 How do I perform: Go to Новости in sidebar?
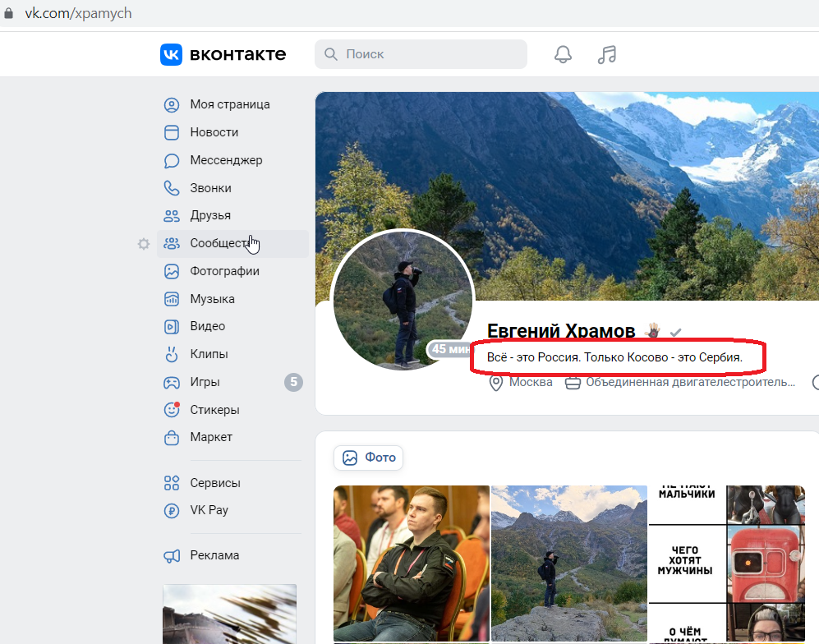[214, 132]
